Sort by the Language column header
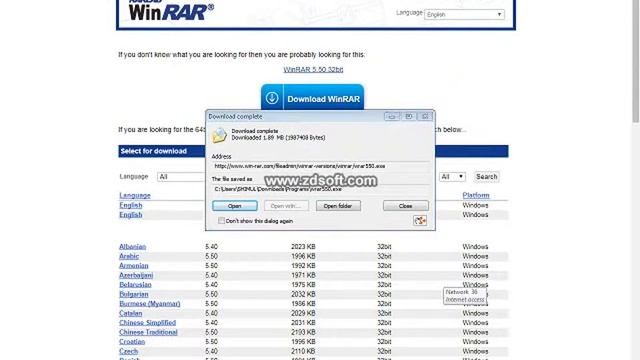 tap(135, 196)
